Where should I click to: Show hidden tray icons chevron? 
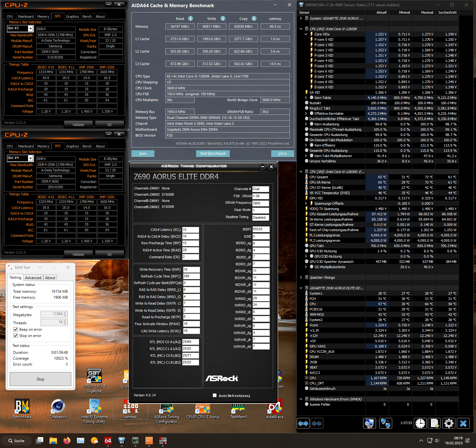point(421,441)
